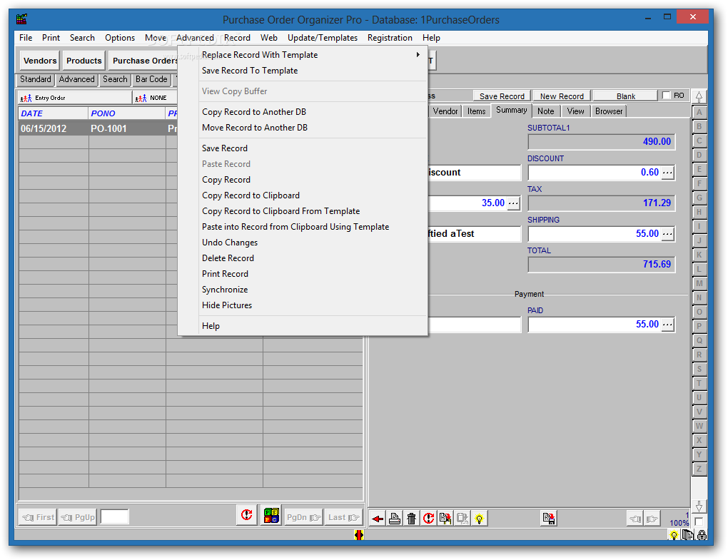Jump to letter M in alphabet bar
Screen dimensions: 728x560
click(699, 283)
